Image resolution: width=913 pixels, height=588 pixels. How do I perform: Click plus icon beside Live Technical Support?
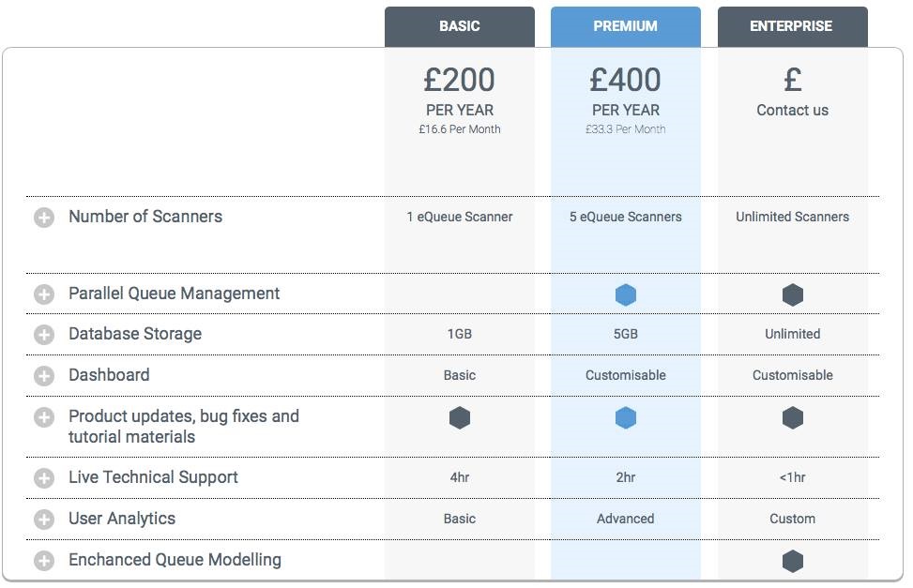pyautogui.click(x=44, y=478)
